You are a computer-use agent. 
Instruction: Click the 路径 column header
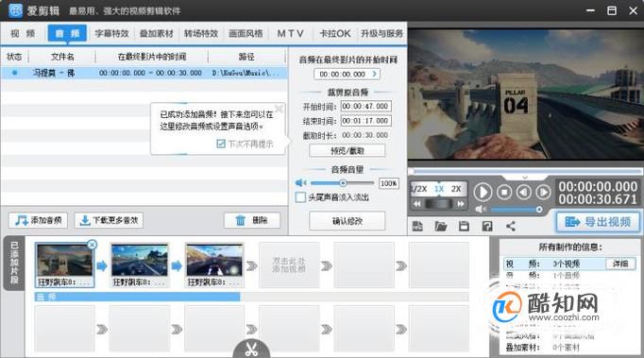[x=246, y=57]
